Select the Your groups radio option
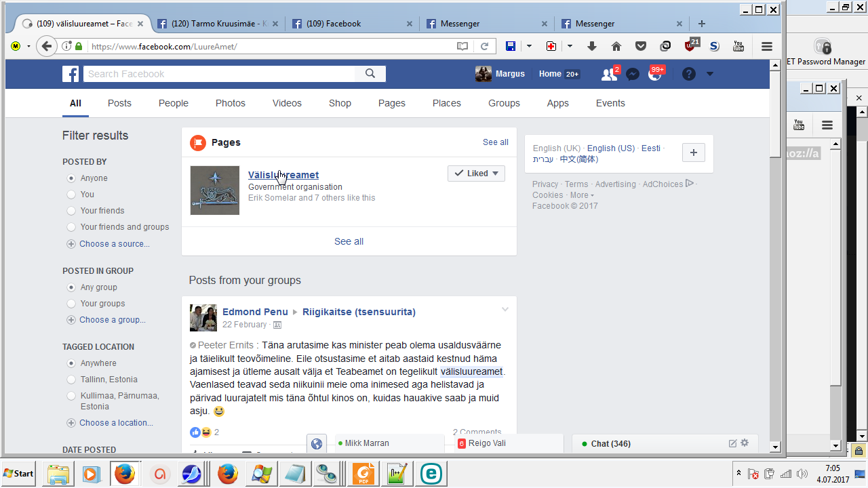This screenshot has height=488, width=868. (x=71, y=304)
